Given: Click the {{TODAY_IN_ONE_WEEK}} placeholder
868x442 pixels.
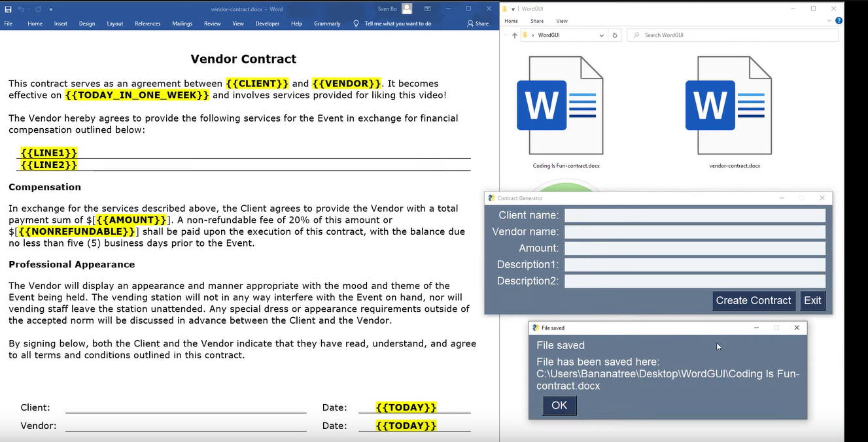Looking at the screenshot, I should click(137, 95).
